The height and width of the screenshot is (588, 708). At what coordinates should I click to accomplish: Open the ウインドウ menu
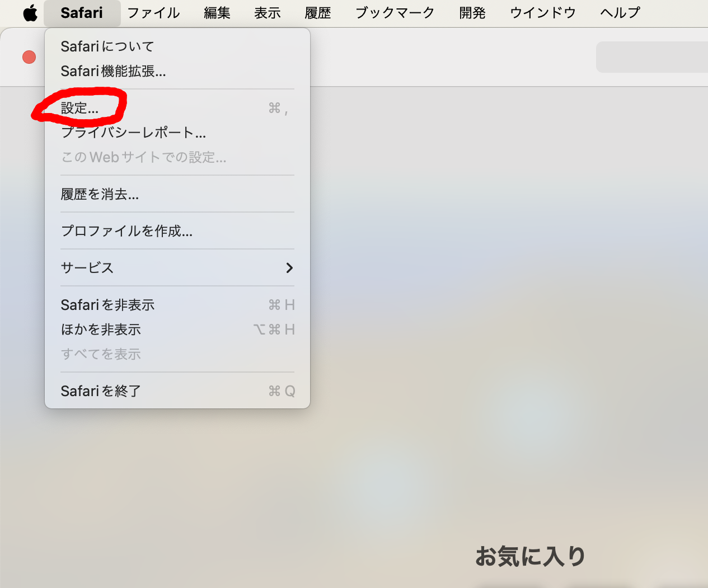[x=543, y=13]
